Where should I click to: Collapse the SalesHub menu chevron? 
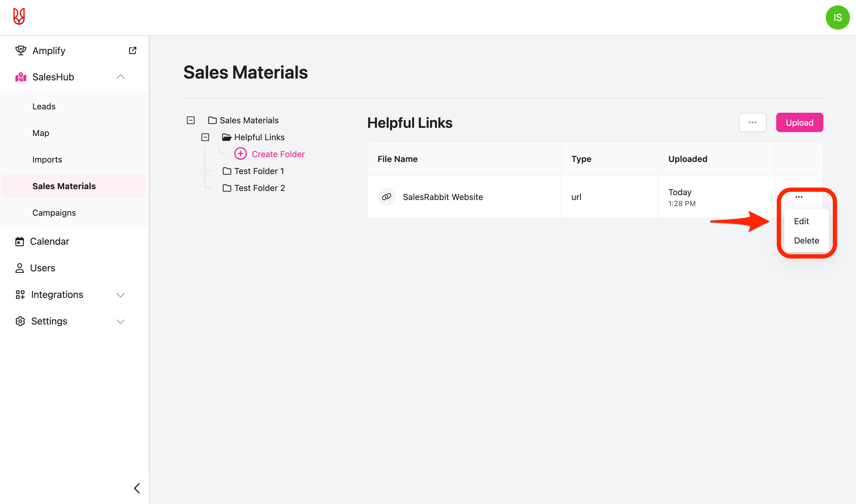[121, 77]
